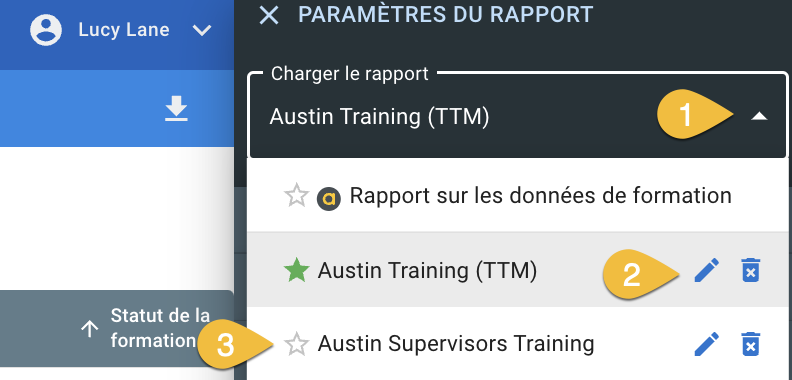This screenshot has height=380, width=792.
Task: Click the download report icon
Action: pos(176,109)
